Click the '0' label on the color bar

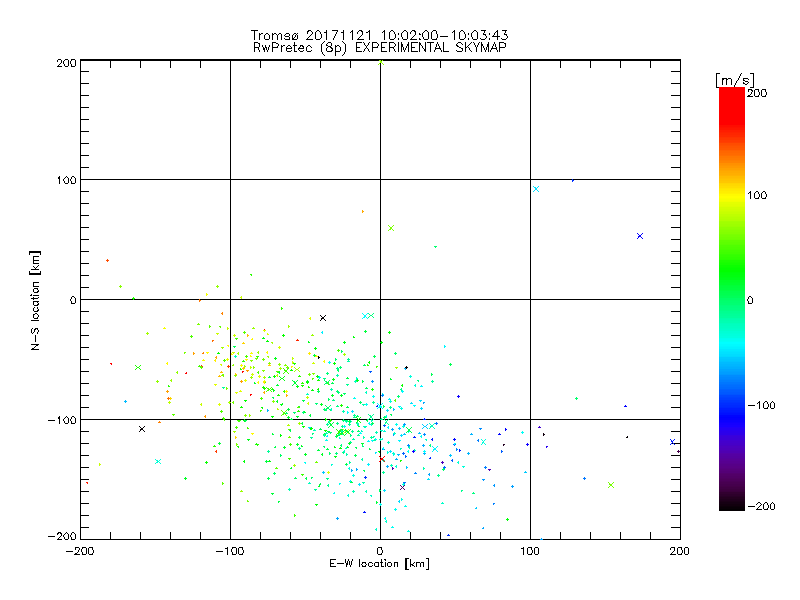[x=750, y=300]
